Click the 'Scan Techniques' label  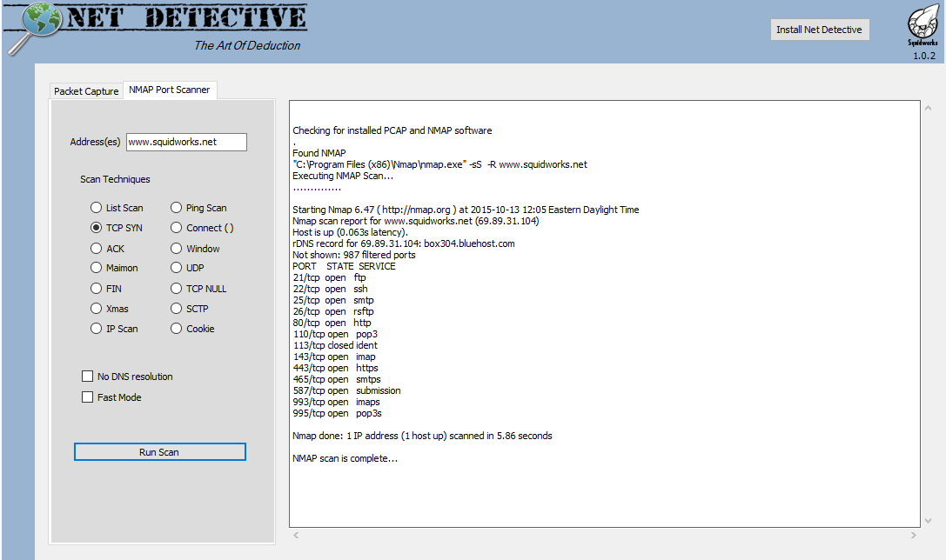[115, 180]
